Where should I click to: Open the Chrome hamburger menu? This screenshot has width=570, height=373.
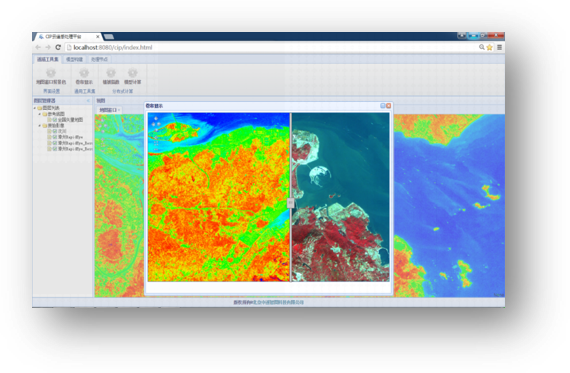coord(499,47)
